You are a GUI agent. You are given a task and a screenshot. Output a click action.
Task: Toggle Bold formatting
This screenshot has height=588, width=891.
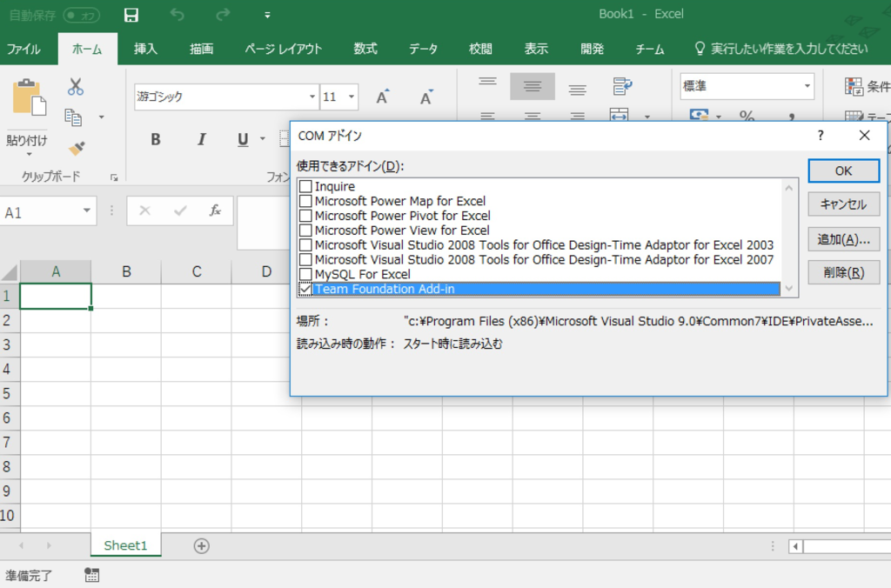coord(155,139)
